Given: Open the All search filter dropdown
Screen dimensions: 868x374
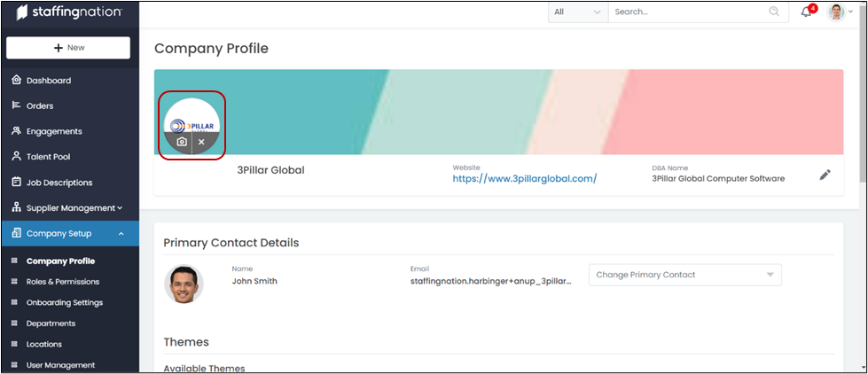Looking at the screenshot, I should point(578,12).
